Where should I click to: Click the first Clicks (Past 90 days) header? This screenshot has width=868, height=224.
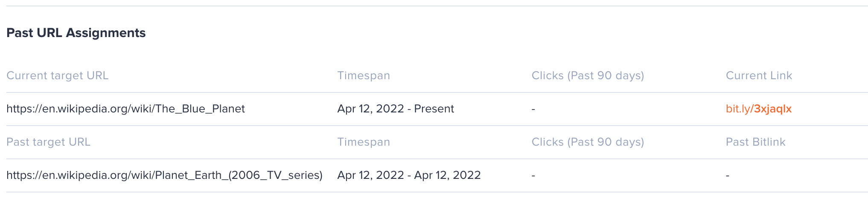coord(588,75)
